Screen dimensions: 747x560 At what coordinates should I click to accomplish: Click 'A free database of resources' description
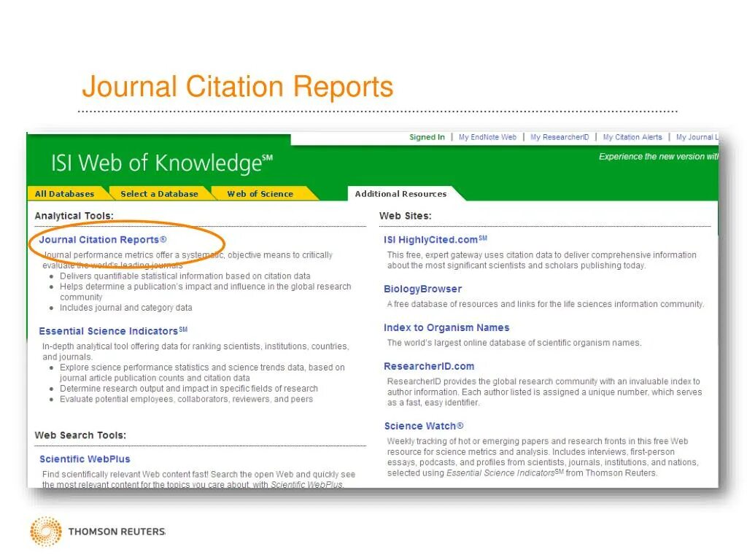point(546,304)
